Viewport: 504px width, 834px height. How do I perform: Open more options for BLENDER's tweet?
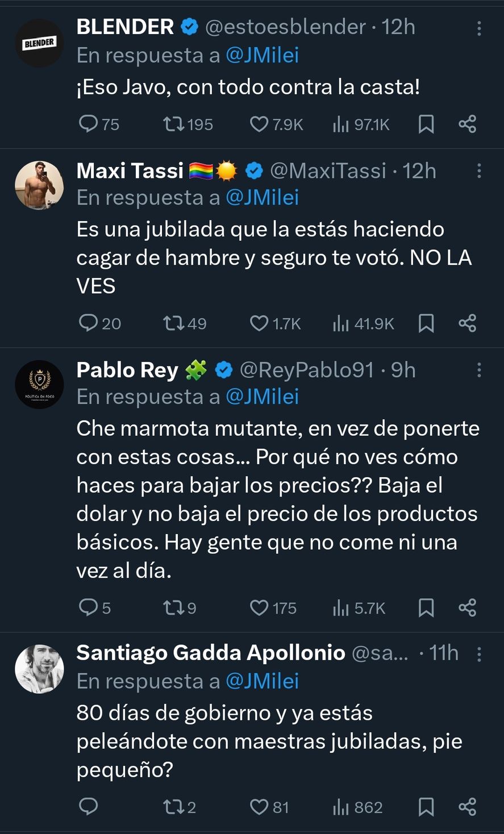[x=479, y=28]
